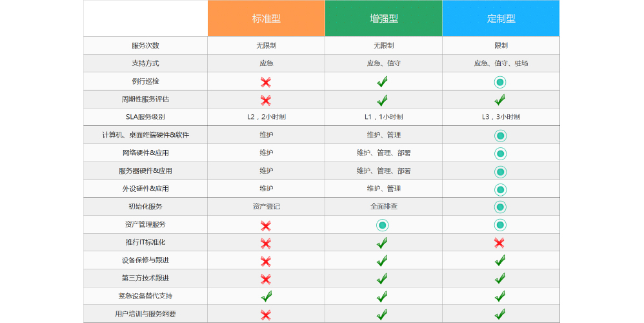Click the 资产管理服务 row label

click(145, 224)
